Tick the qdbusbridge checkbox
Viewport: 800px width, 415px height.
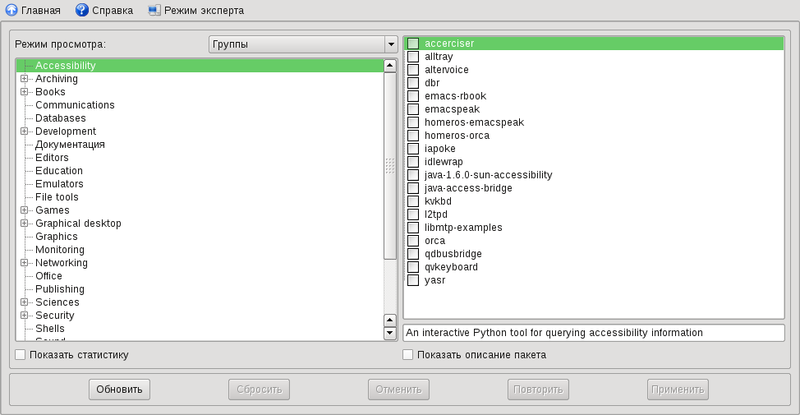413,254
